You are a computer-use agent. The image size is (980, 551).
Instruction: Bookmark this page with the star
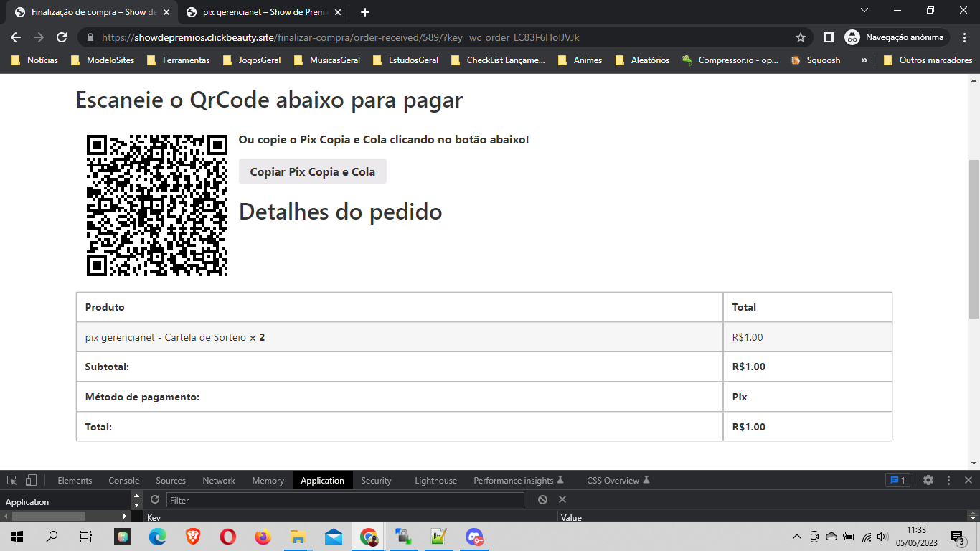[x=801, y=37]
